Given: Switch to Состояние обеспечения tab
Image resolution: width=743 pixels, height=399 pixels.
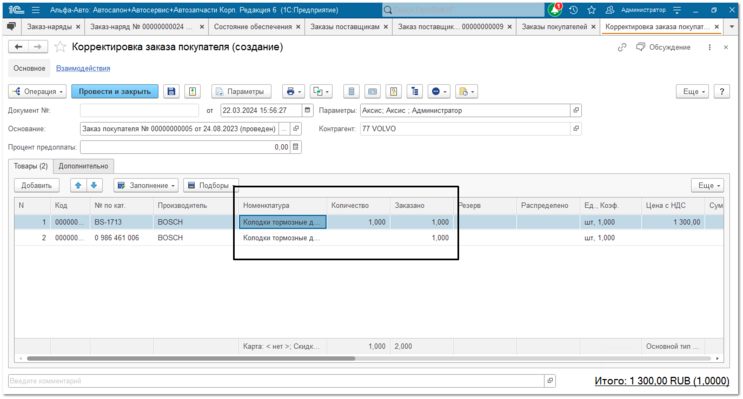Looking at the screenshot, I should click(x=253, y=27).
